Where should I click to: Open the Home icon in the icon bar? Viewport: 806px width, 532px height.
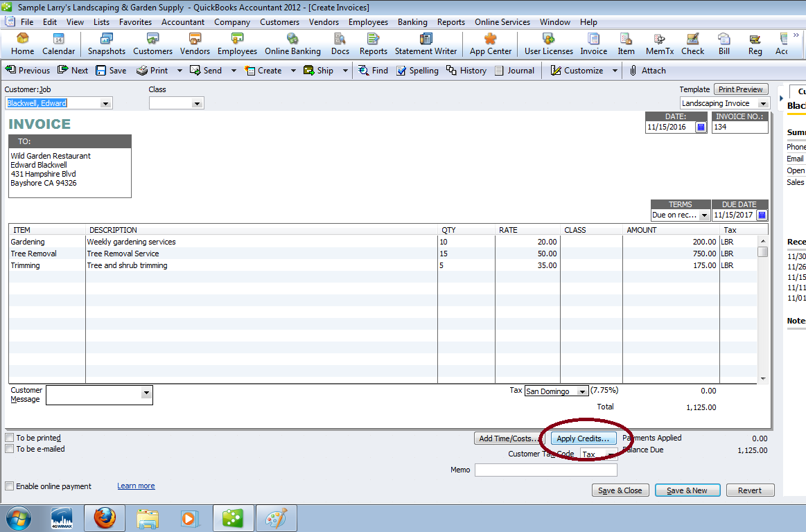23,44
